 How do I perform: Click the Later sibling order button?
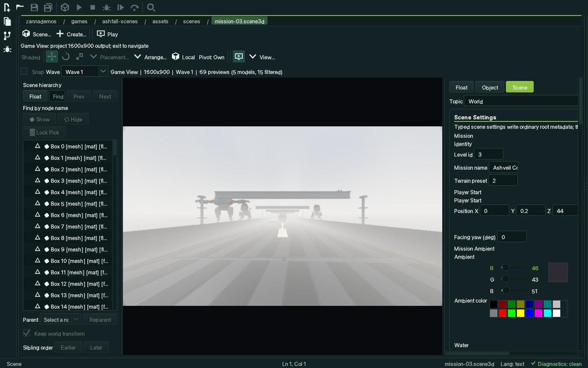pyautogui.click(x=96, y=347)
